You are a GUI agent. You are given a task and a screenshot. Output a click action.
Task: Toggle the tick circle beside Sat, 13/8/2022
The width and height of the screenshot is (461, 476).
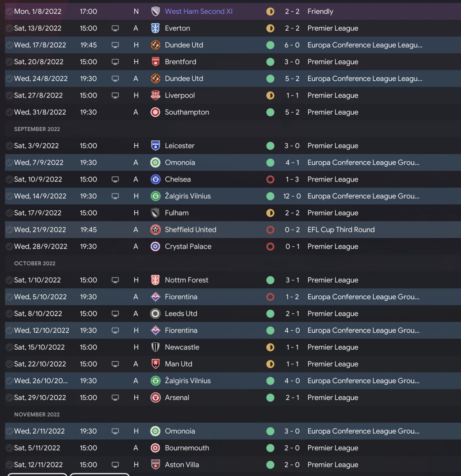point(9,28)
